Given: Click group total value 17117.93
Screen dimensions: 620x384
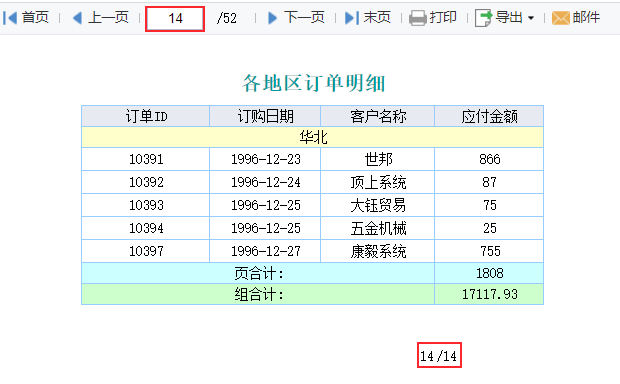Looking at the screenshot, I should pyautogui.click(x=489, y=294).
